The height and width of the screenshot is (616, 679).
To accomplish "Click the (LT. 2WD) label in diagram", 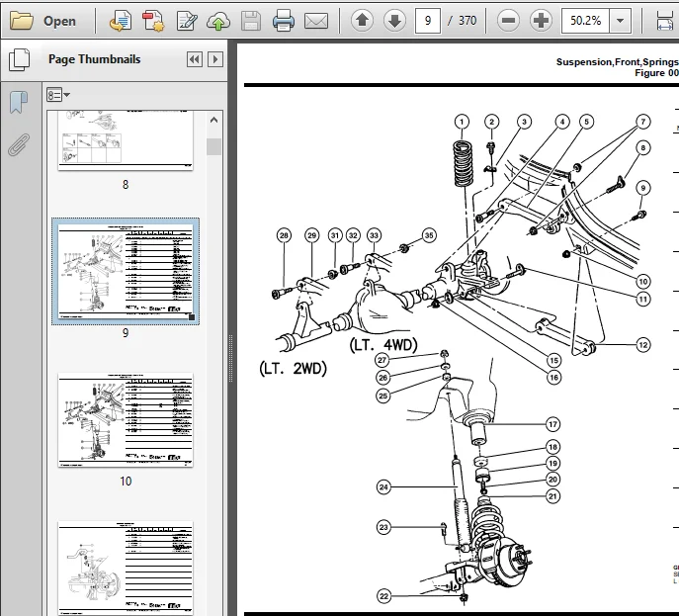I will (293, 369).
